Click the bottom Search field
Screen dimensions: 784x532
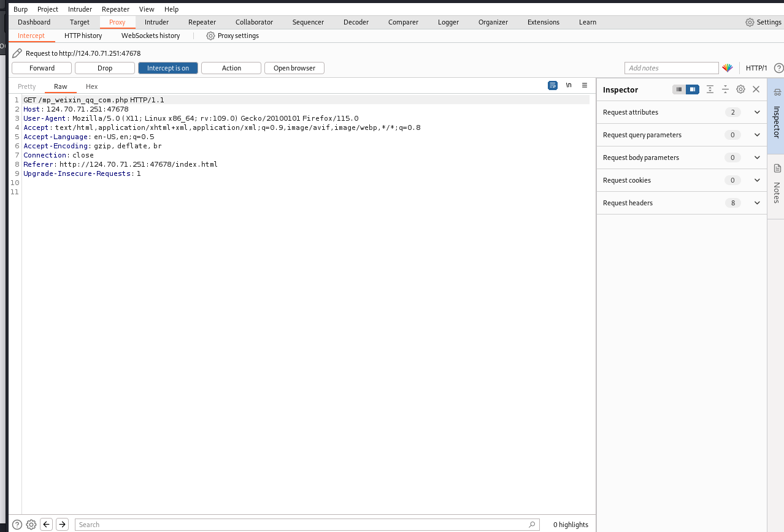(x=307, y=525)
